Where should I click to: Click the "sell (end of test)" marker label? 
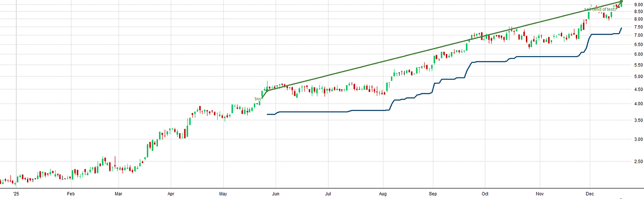pyautogui.click(x=600, y=9)
